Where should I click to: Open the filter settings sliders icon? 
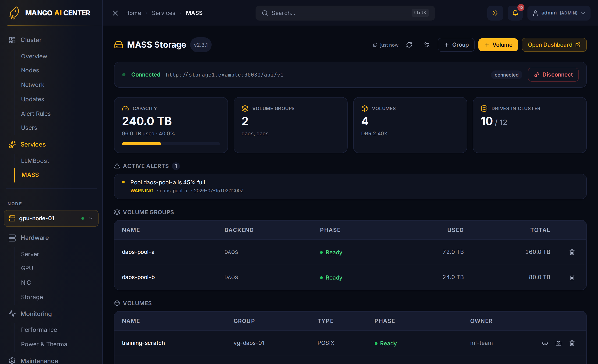click(x=427, y=45)
